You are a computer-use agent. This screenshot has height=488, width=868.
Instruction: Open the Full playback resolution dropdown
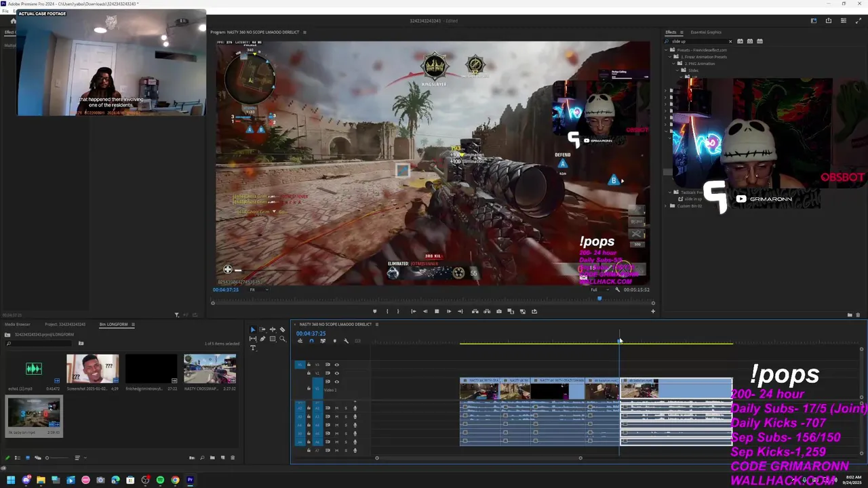pyautogui.click(x=598, y=289)
